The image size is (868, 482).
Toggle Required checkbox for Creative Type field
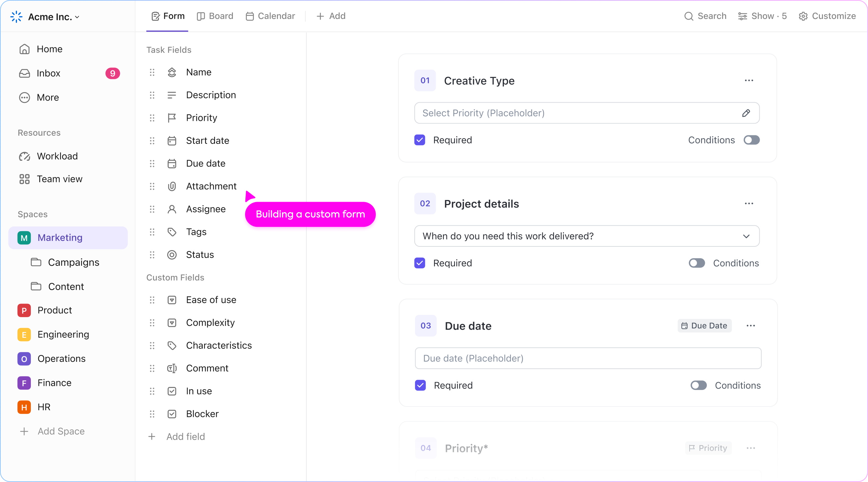coord(420,139)
